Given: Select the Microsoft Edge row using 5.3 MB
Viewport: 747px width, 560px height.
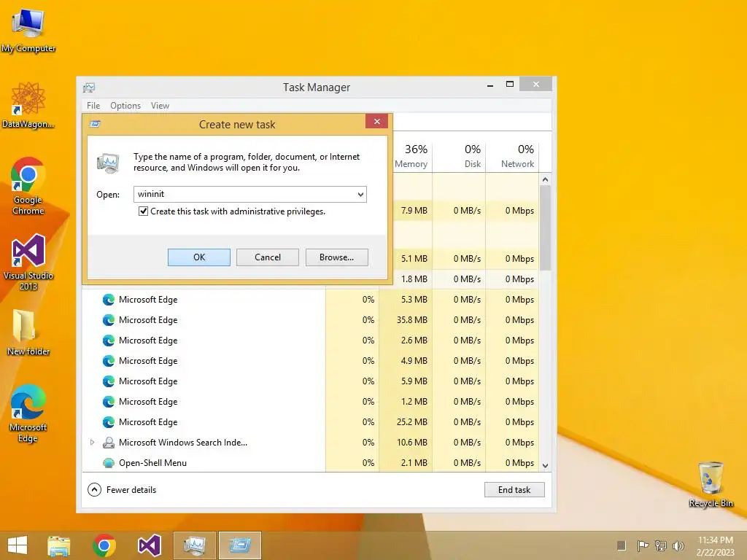Looking at the screenshot, I should (x=310, y=300).
